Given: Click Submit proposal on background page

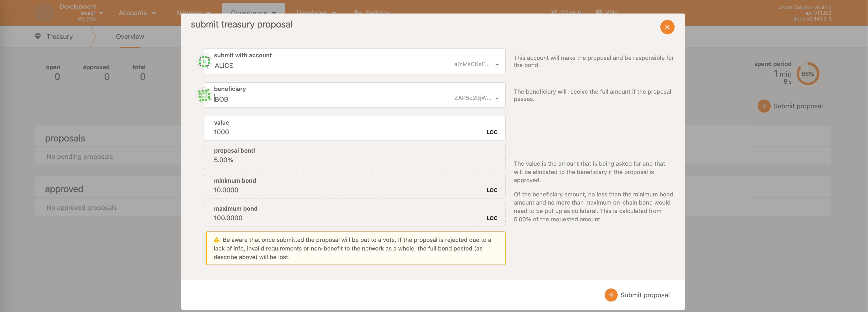Looking at the screenshot, I should [x=798, y=106].
